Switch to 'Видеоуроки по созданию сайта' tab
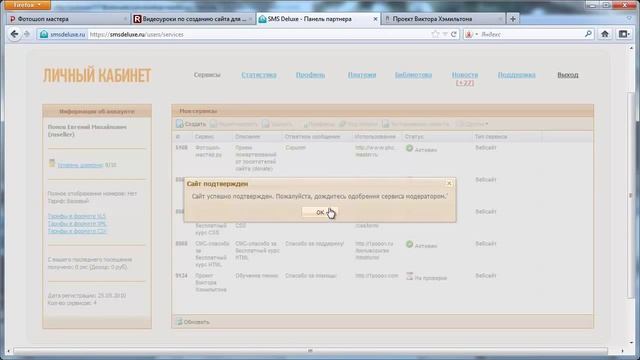The height and width of the screenshot is (360, 640). tap(193, 19)
